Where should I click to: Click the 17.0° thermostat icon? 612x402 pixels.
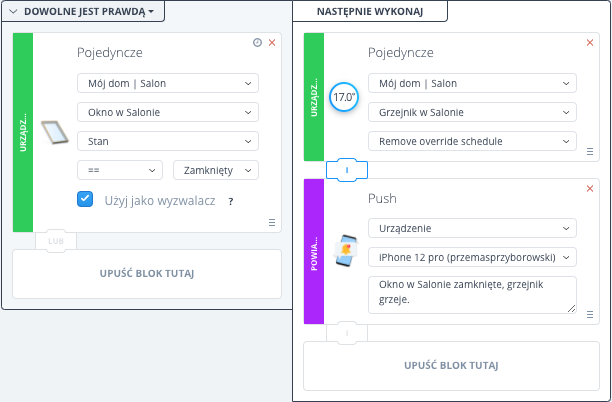pyautogui.click(x=344, y=97)
